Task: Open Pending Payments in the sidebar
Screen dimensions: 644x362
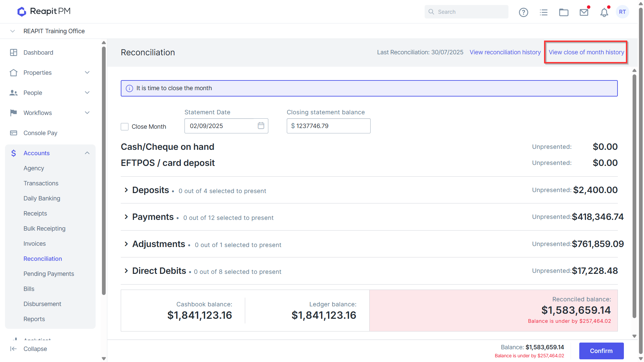Action: coord(49,274)
